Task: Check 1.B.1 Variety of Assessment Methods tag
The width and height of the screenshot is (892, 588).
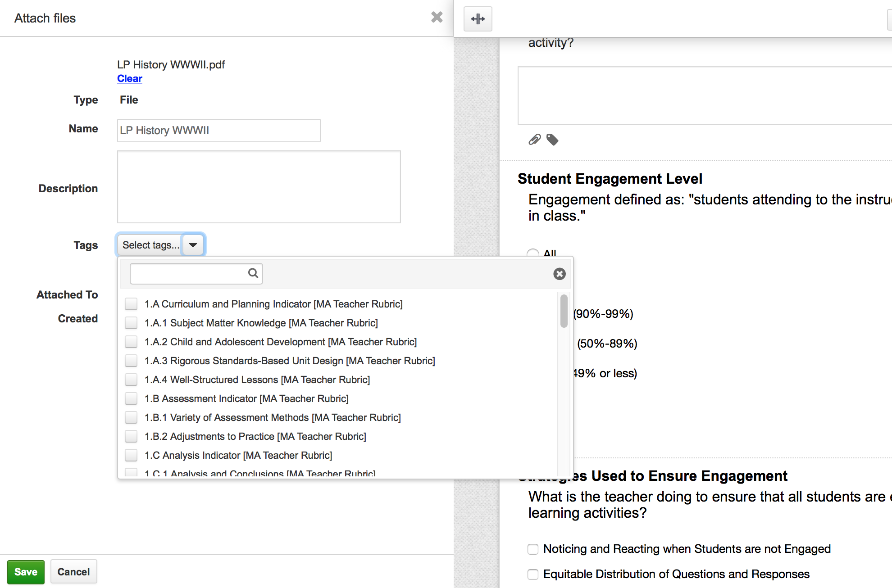Action: pos(131,417)
